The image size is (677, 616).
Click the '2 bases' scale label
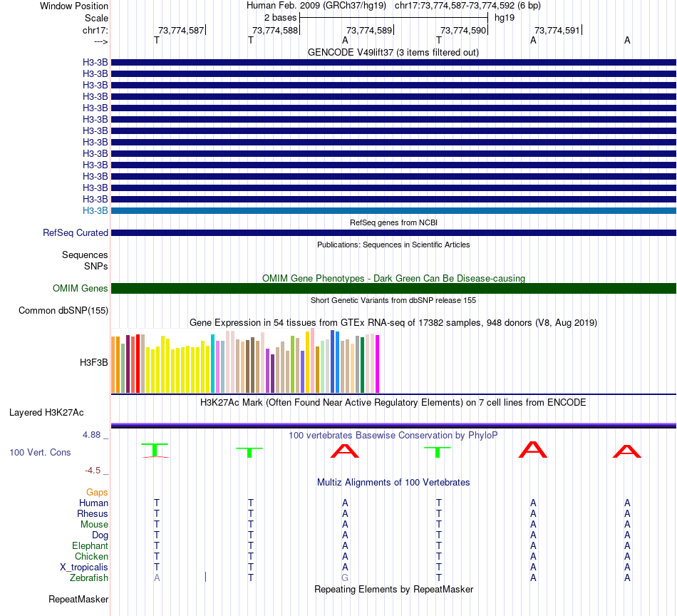coord(280,18)
